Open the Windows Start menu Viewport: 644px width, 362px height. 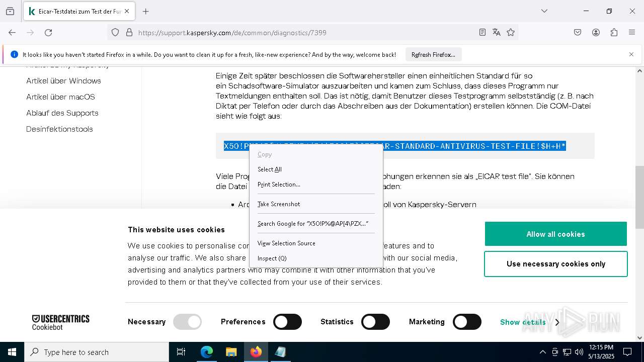[12, 352]
